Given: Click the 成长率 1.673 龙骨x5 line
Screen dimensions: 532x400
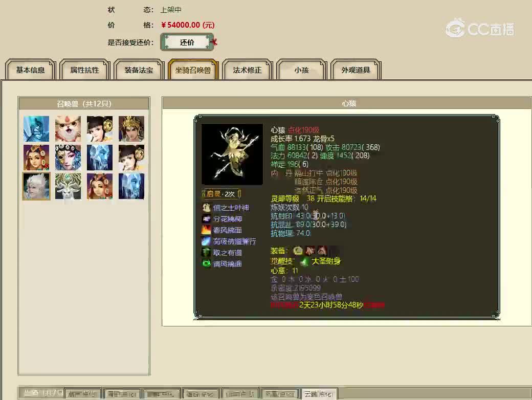Looking at the screenshot, I should [x=302, y=139].
